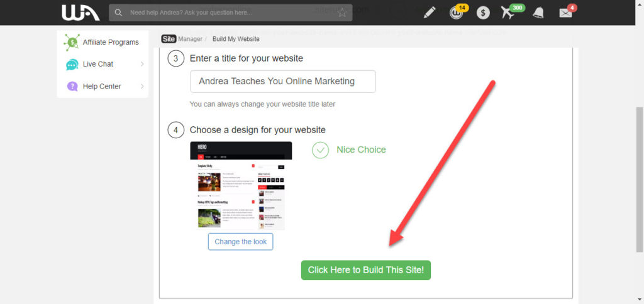Screen dimensions: 644x304
Task: Click the website title input field
Action: coord(283,81)
